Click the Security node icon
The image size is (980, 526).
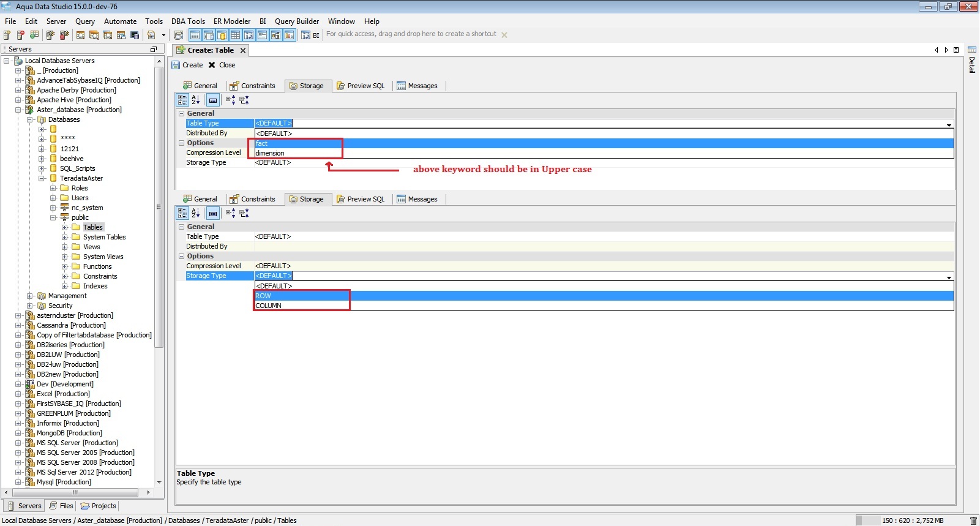point(42,306)
